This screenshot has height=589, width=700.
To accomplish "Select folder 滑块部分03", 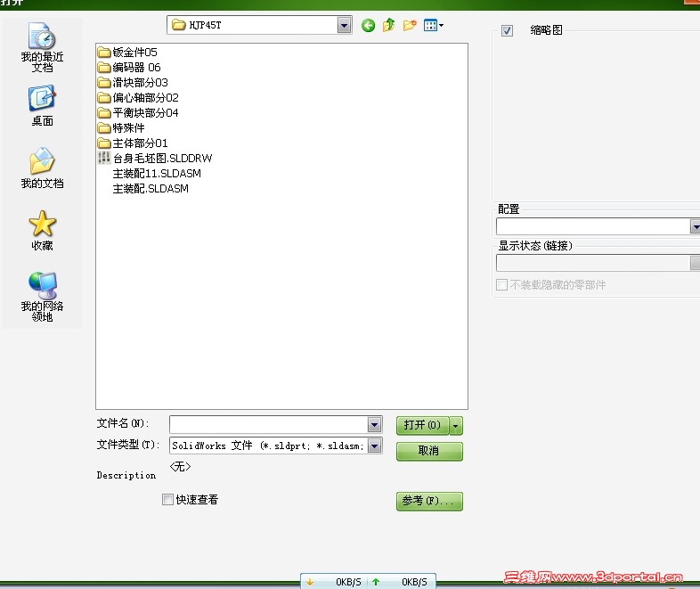I will pos(133,83).
